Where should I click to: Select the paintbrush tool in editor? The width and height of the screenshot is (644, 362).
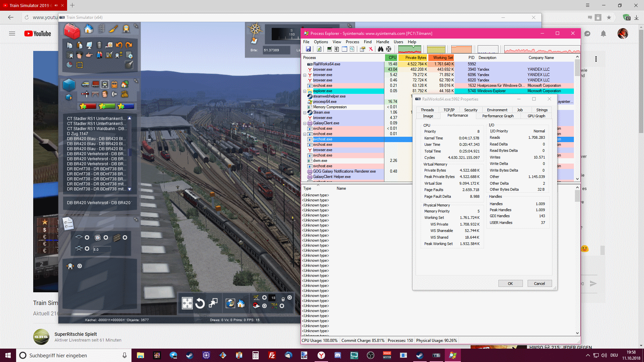114,29
